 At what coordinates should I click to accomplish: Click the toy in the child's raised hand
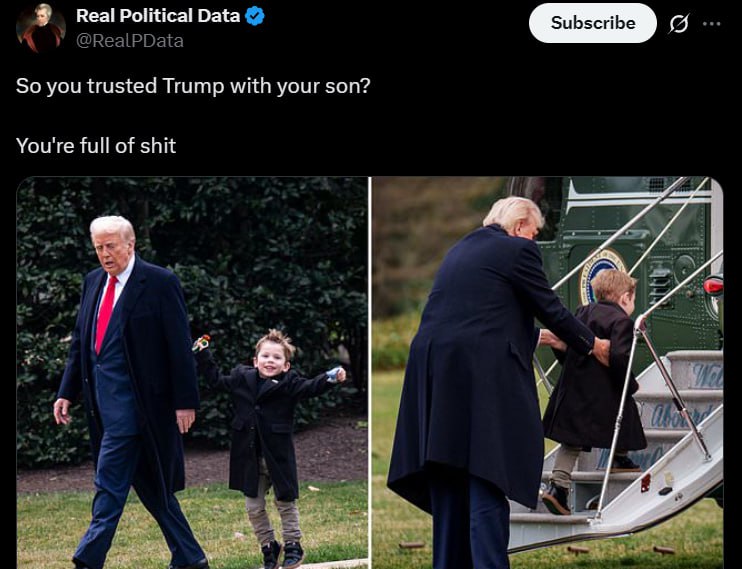[x=202, y=343]
